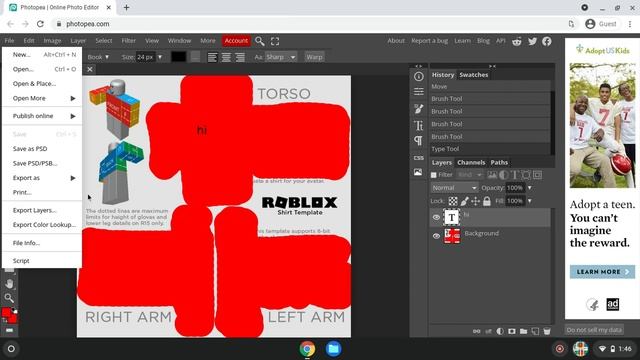Open the Blog link
Screen dimensions: 640x360
[483, 41]
